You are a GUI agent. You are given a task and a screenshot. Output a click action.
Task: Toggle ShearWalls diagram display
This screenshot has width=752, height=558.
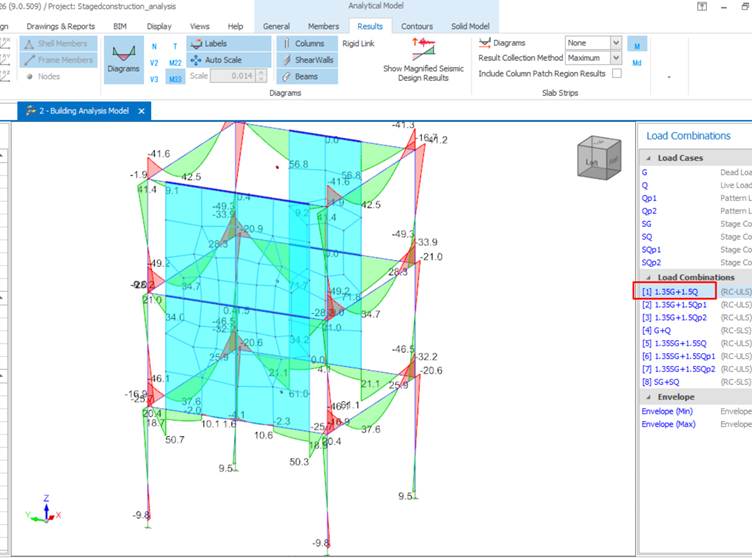tap(307, 60)
